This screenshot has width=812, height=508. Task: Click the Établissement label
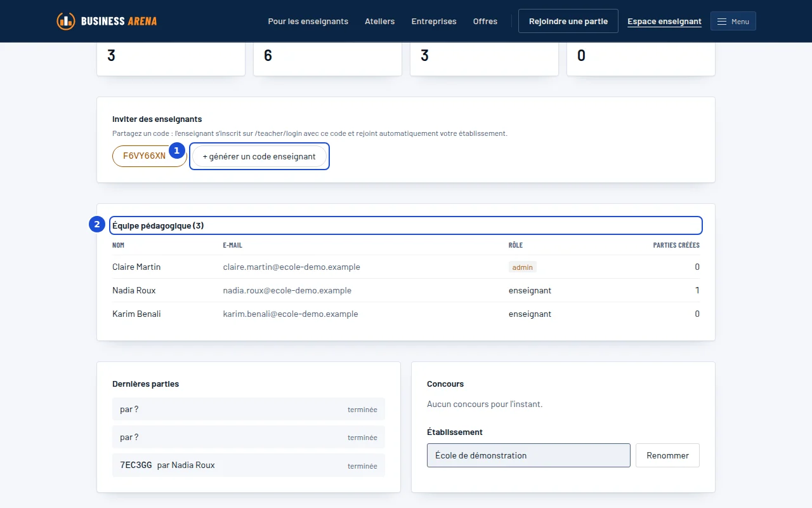tap(455, 432)
